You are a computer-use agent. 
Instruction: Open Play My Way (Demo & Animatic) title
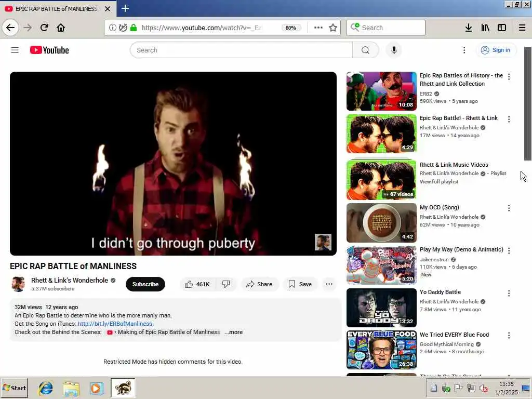[x=461, y=249]
